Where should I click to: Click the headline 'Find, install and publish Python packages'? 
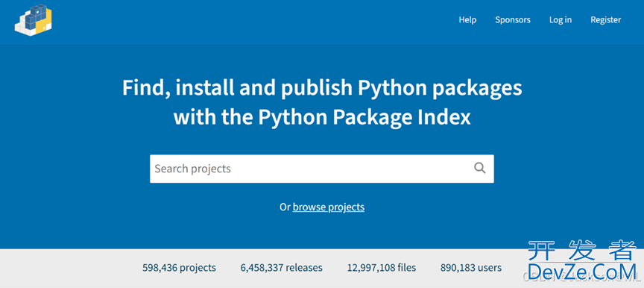322,88
